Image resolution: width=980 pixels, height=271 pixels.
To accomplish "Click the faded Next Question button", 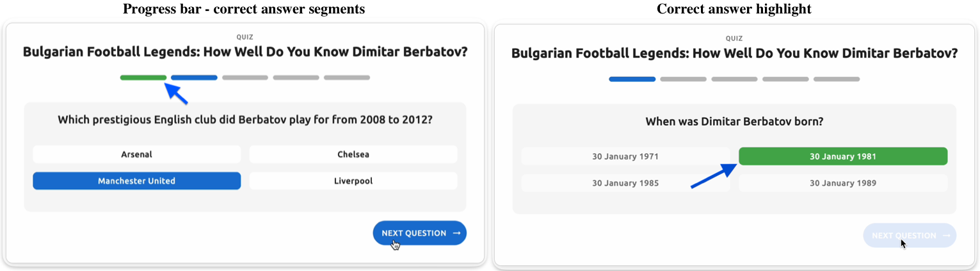I will [909, 235].
